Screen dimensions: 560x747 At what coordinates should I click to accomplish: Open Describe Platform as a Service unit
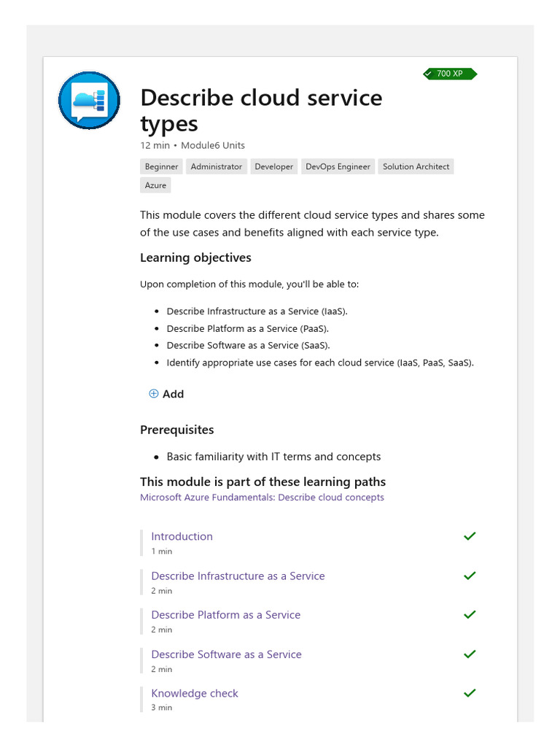pyautogui.click(x=226, y=615)
